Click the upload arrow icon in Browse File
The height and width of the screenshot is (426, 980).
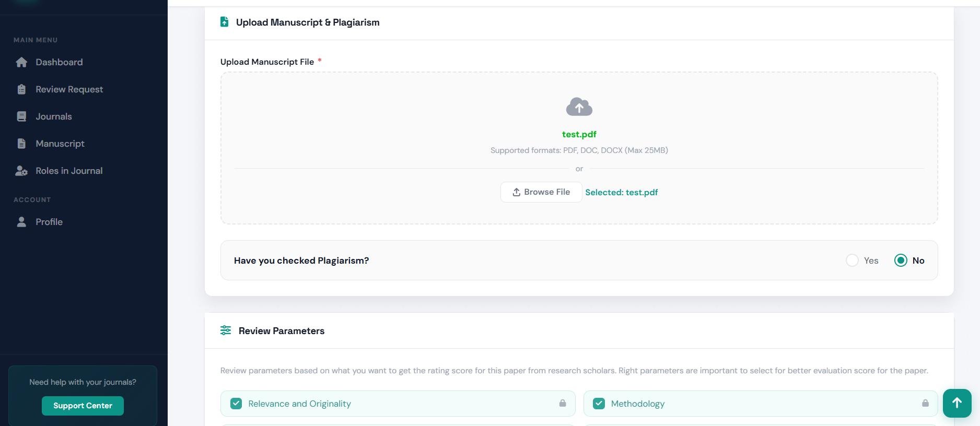517,192
